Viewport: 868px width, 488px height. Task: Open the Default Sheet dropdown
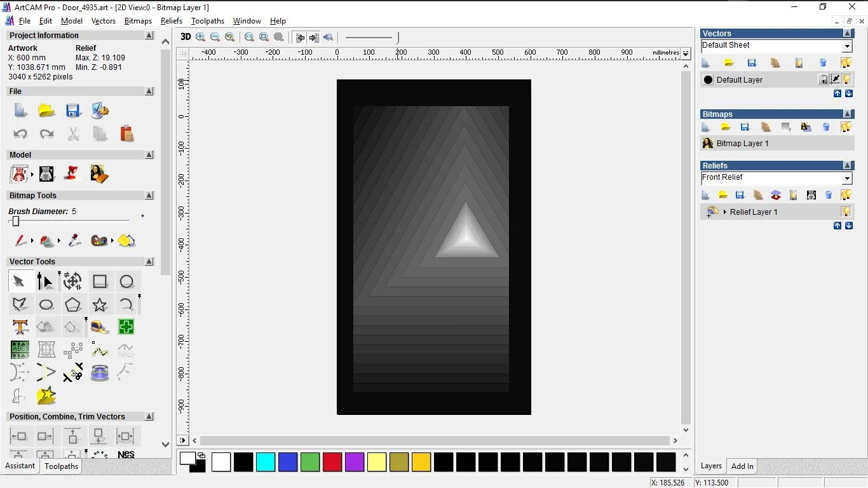pyautogui.click(x=847, y=46)
